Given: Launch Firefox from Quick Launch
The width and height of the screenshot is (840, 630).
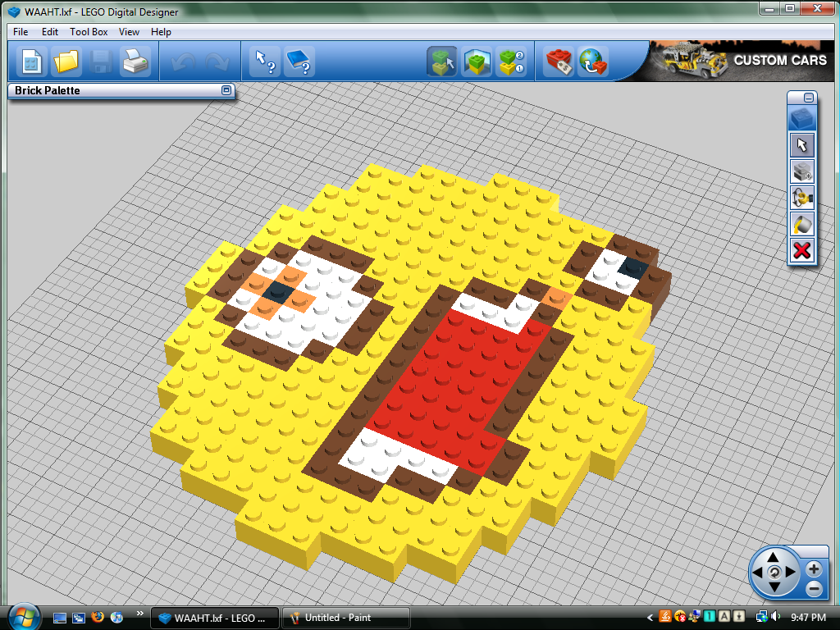Looking at the screenshot, I should (98, 618).
